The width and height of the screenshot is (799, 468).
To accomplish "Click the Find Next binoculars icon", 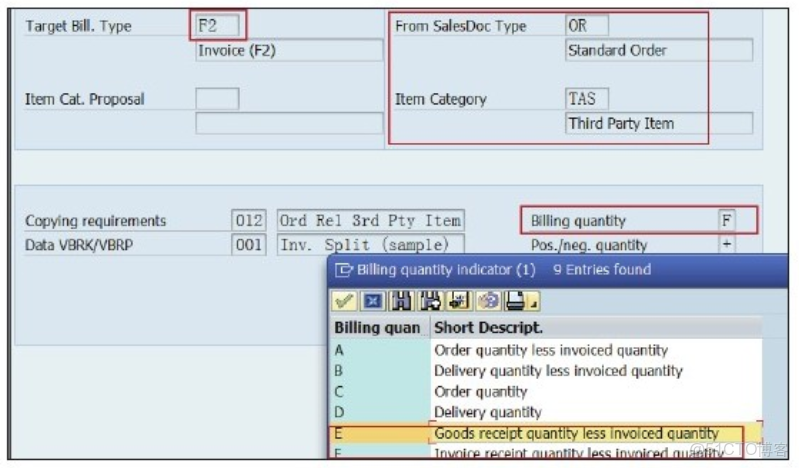I will click(430, 301).
